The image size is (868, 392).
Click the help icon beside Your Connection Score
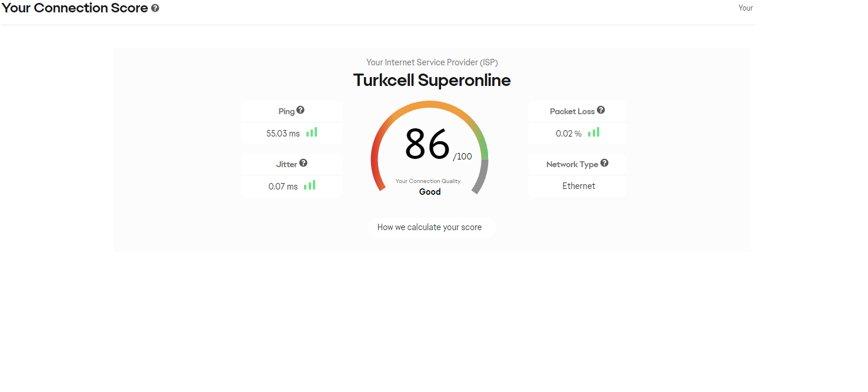(155, 9)
